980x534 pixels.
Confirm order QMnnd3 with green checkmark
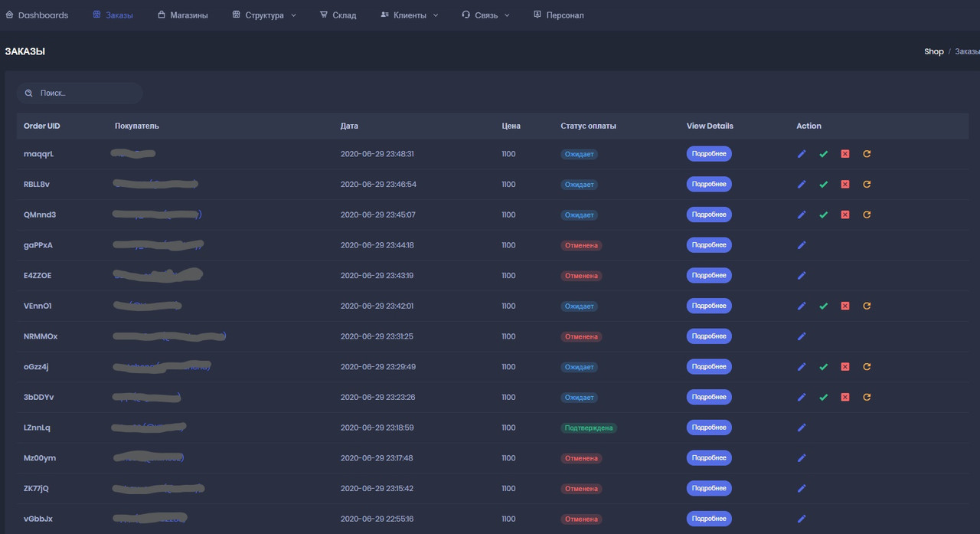point(823,215)
